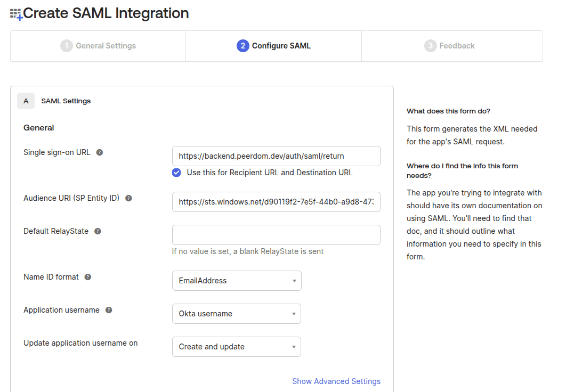Show Advanced Settings link

point(336,381)
